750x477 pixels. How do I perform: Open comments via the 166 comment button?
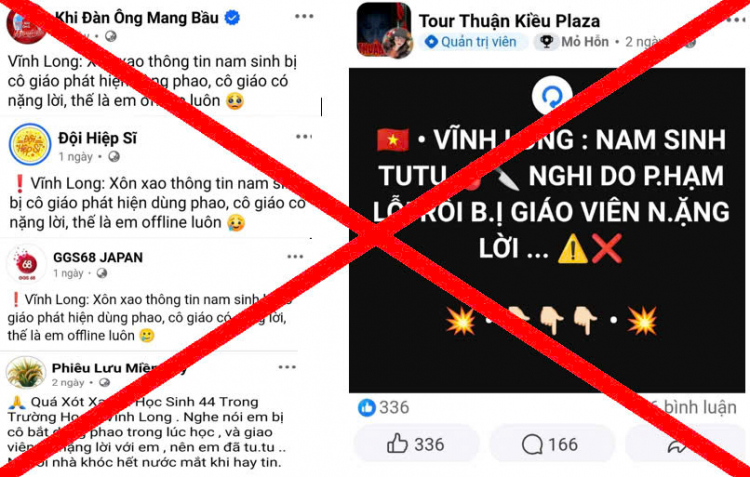pyautogui.click(x=550, y=445)
